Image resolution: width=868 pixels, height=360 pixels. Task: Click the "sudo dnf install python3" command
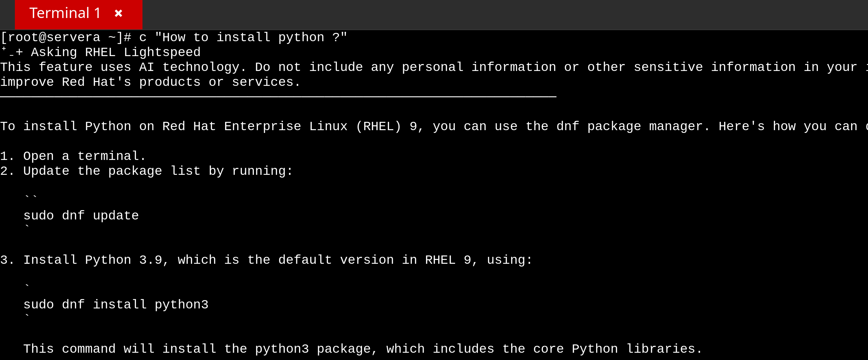(x=116, y=305)
